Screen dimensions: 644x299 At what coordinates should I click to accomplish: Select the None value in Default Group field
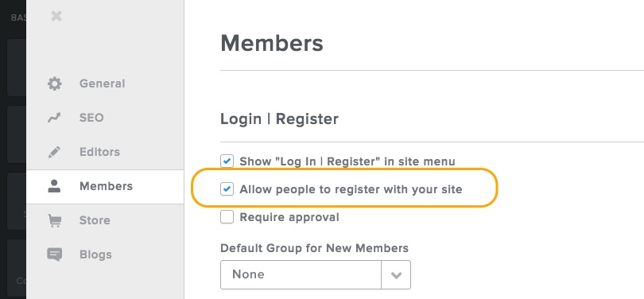301,275
